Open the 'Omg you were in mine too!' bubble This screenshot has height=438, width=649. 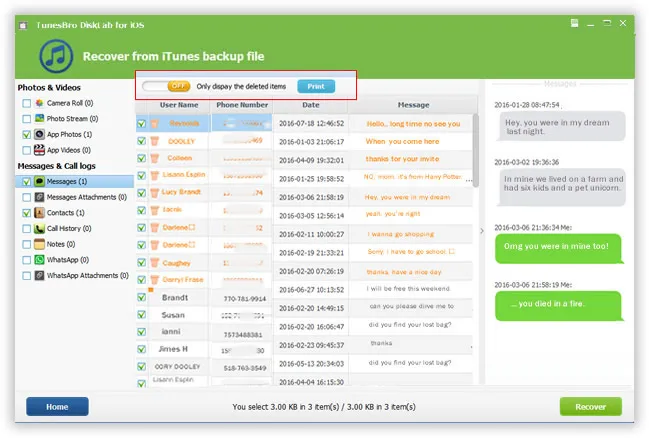tap(559, 248)
